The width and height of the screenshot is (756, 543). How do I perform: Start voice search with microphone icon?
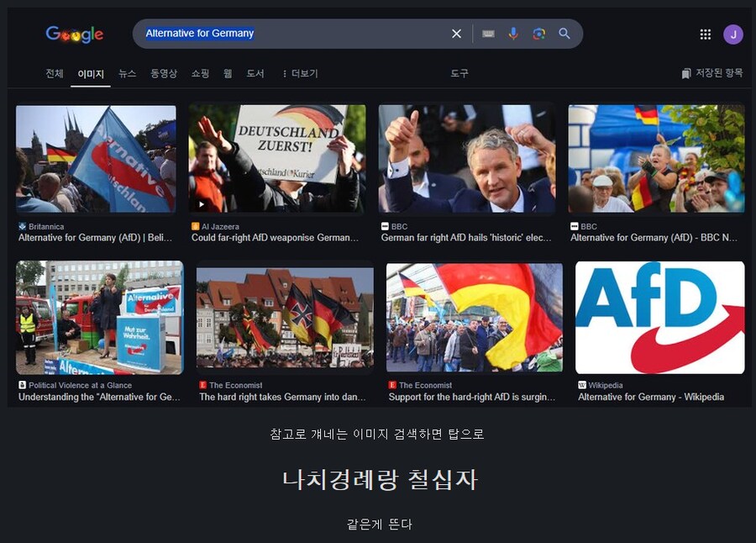[x=513, y=34]
